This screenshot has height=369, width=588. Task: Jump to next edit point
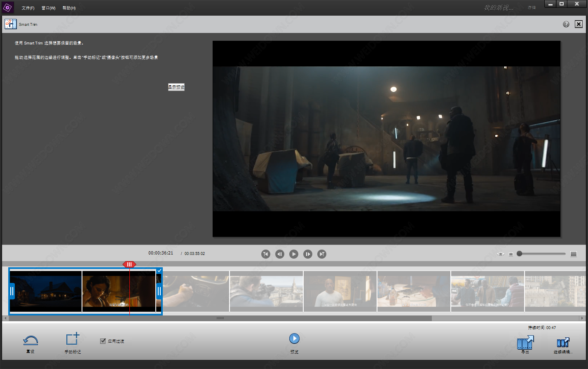click(322, 254)
